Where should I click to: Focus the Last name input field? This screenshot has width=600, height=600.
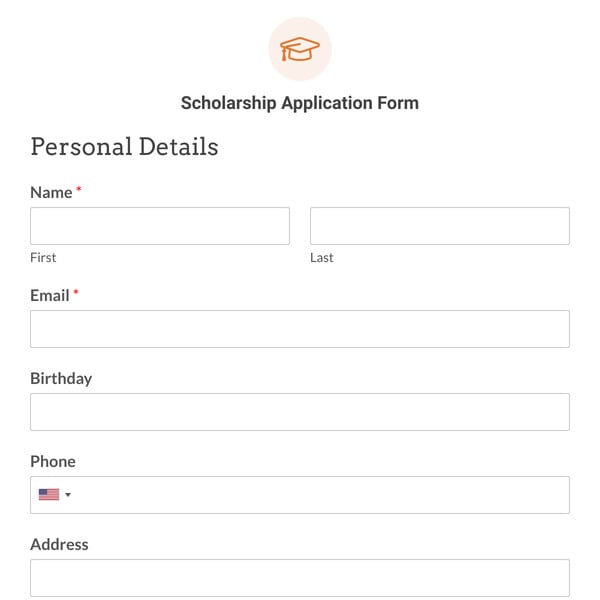(x=440, y=226)
